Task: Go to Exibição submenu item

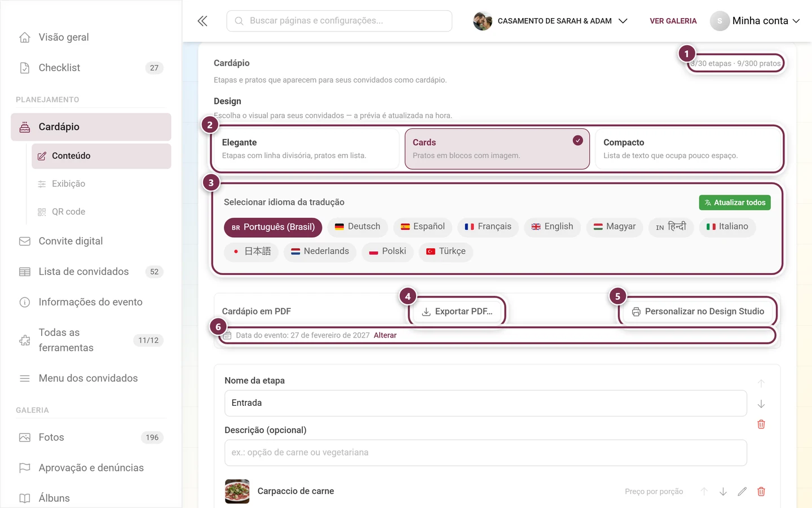Action: [x=101, y=184]
